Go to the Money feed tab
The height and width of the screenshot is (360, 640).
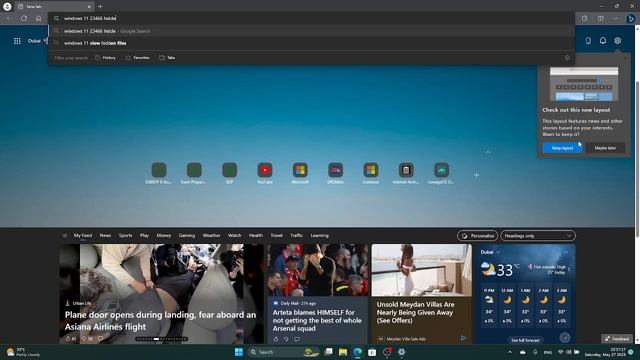tap(164, 236)
